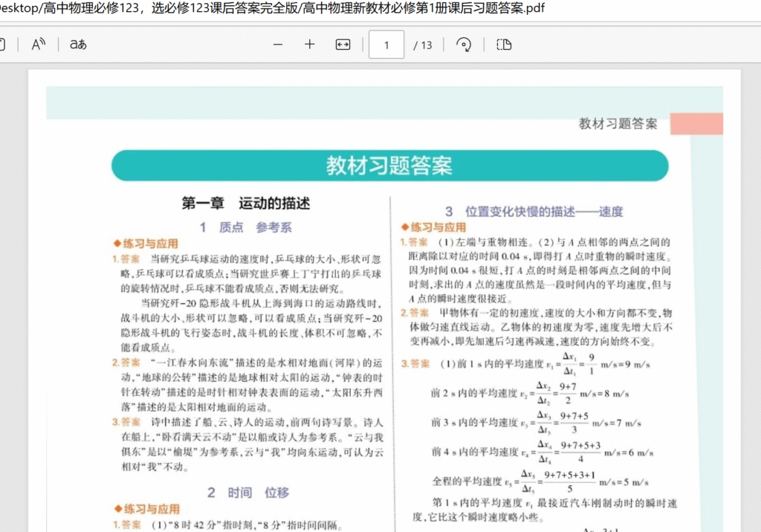Image resolution: width=761 pixels, height=532 pixels.
Task: Click the line 前 2 s 内的平均速度
Action: [530, 393]
